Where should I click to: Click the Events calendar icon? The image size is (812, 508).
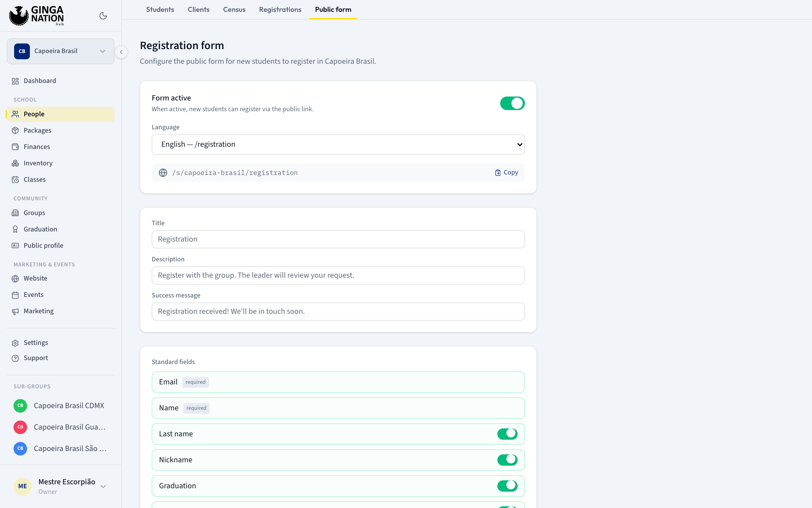pos(15,295)
